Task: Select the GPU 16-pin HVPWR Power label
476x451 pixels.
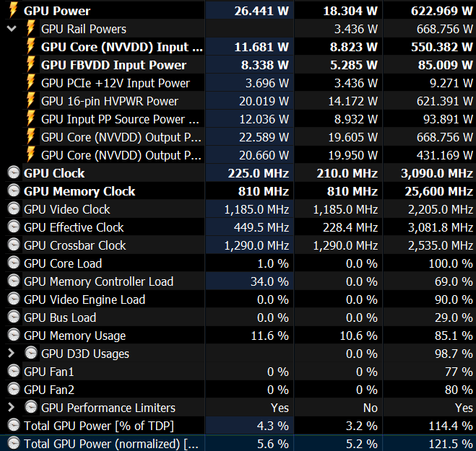Action: (110, 101)
